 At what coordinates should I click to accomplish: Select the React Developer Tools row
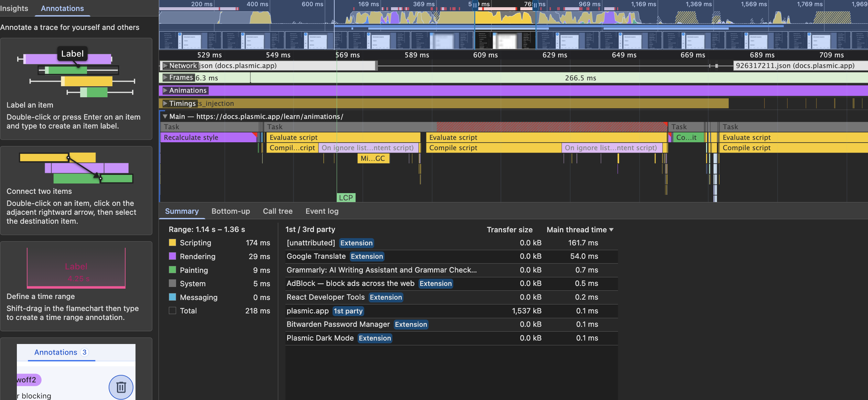(451, 297)
